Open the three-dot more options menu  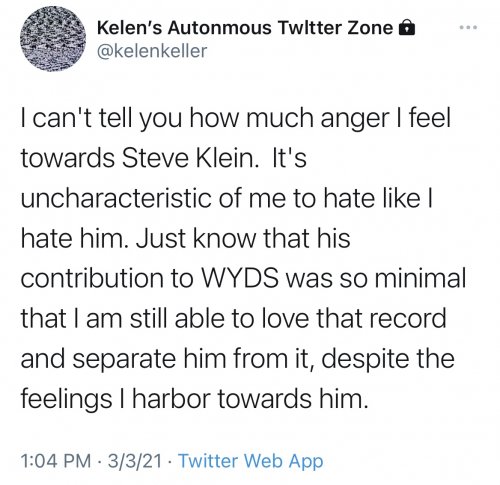[468, 27]
